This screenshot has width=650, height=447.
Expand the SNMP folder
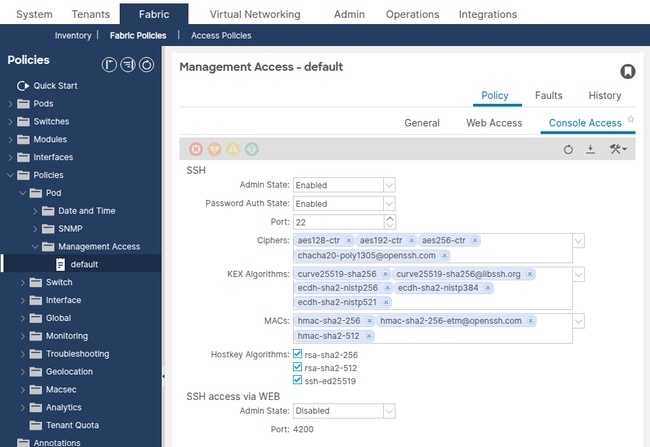35,229
